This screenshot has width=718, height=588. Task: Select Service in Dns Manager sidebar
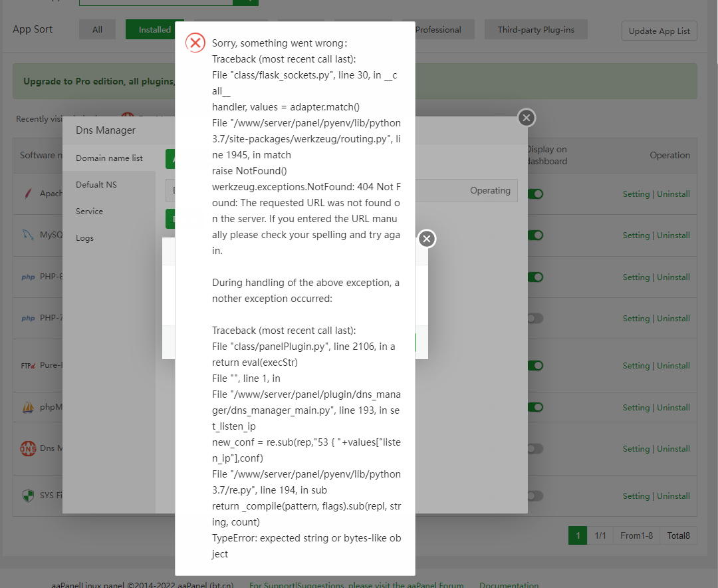coord(90,211)
